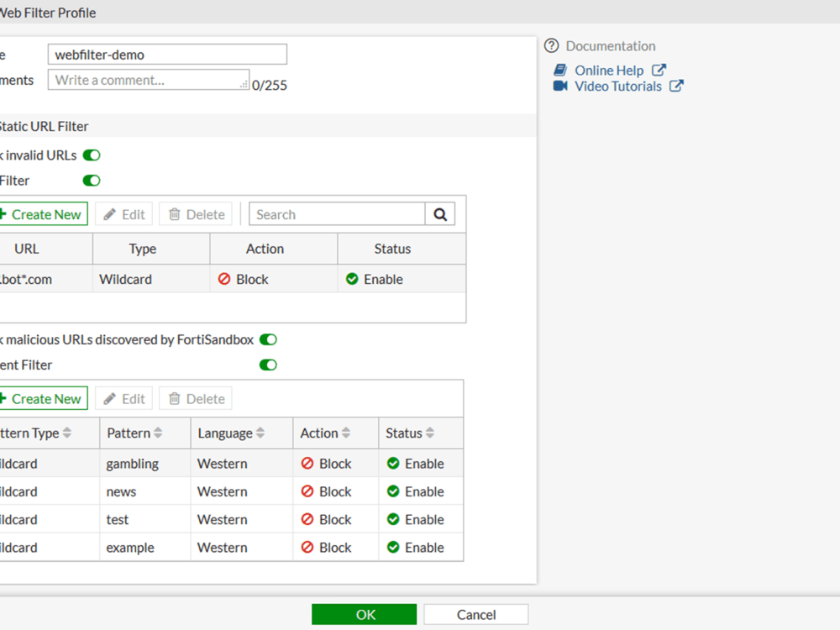
Task: Disable the Block invalid URLs toggle
Action: tap(92, 155)
